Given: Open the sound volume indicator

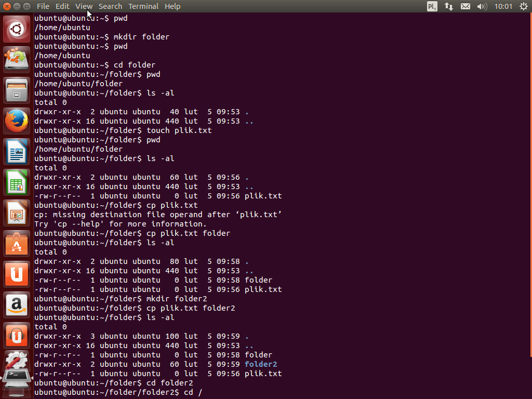Looking at the screenshot, I should (482, 6).
